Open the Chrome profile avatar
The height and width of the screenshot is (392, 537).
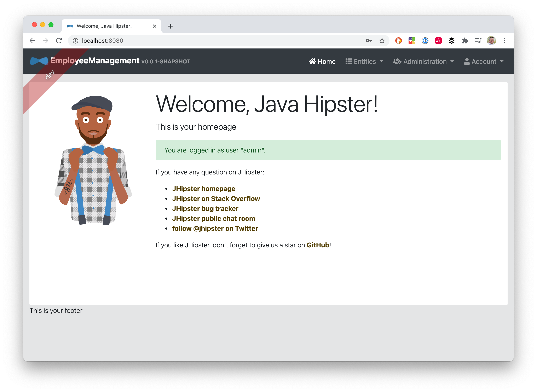tap(491, 41)
